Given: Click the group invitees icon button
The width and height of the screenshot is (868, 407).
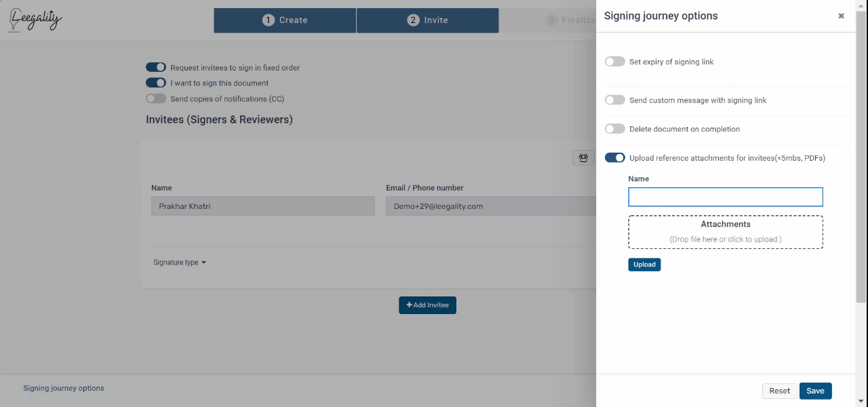Looking at the screenshot, I should [583, 158].
